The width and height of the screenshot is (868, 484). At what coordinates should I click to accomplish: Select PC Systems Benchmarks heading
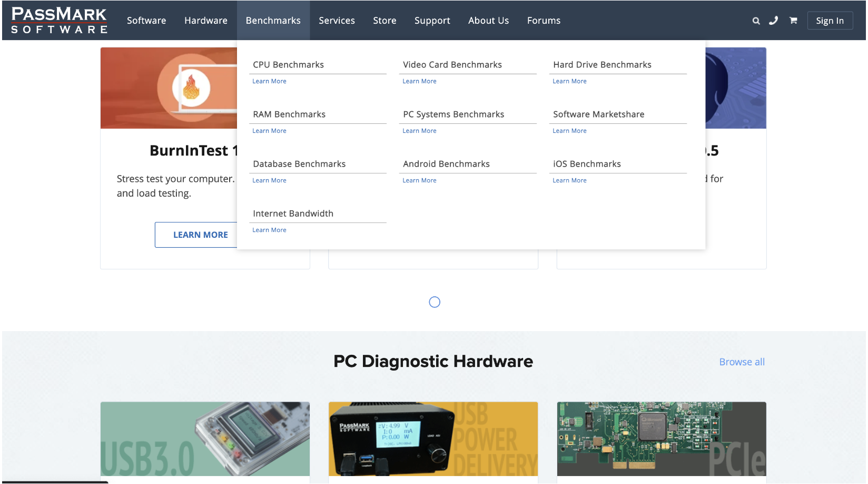[453, 114]
